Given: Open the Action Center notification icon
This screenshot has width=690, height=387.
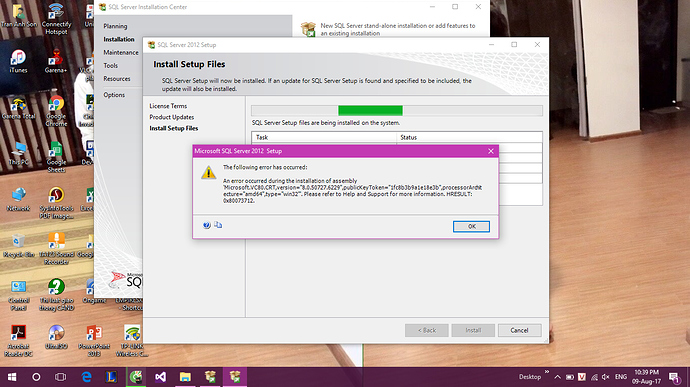Looking at the screenshot, I should tap(674, 377).
